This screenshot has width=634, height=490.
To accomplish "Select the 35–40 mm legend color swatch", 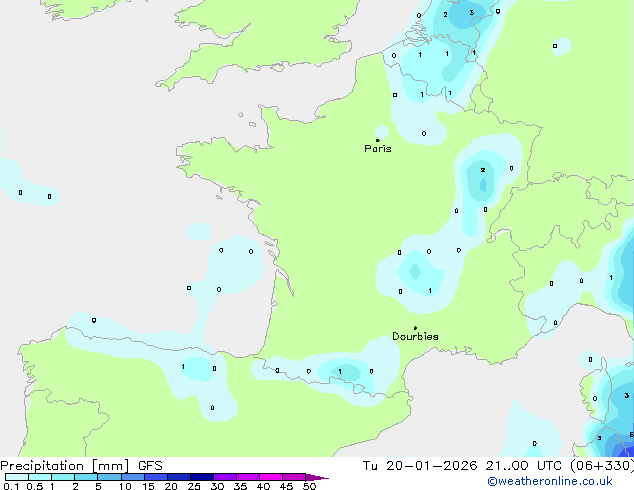I will click(248, 477).
